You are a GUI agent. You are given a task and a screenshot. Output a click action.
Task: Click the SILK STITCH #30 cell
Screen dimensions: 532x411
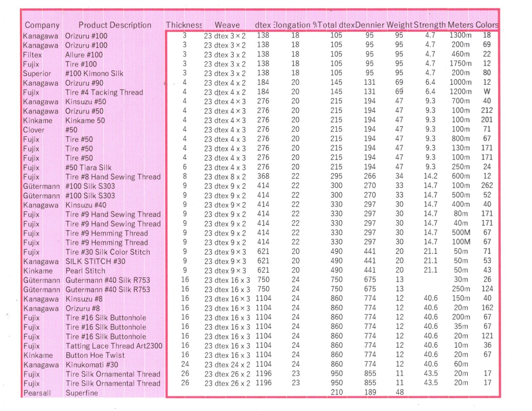point(95,262)
